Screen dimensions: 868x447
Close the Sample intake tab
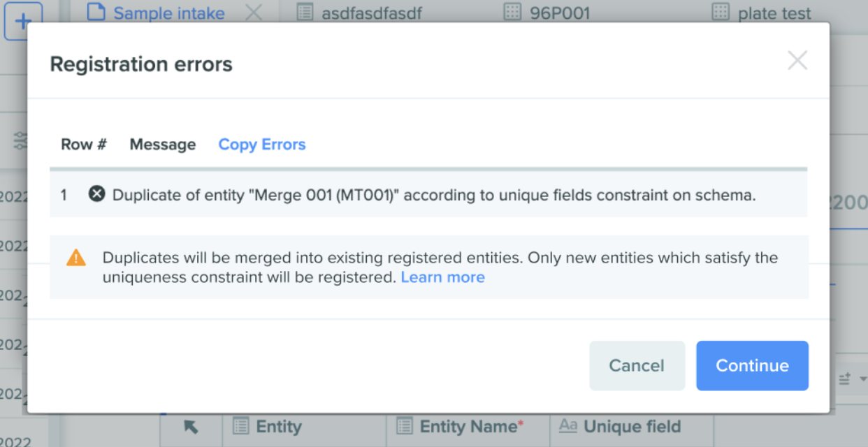click(x=254, y=13)
